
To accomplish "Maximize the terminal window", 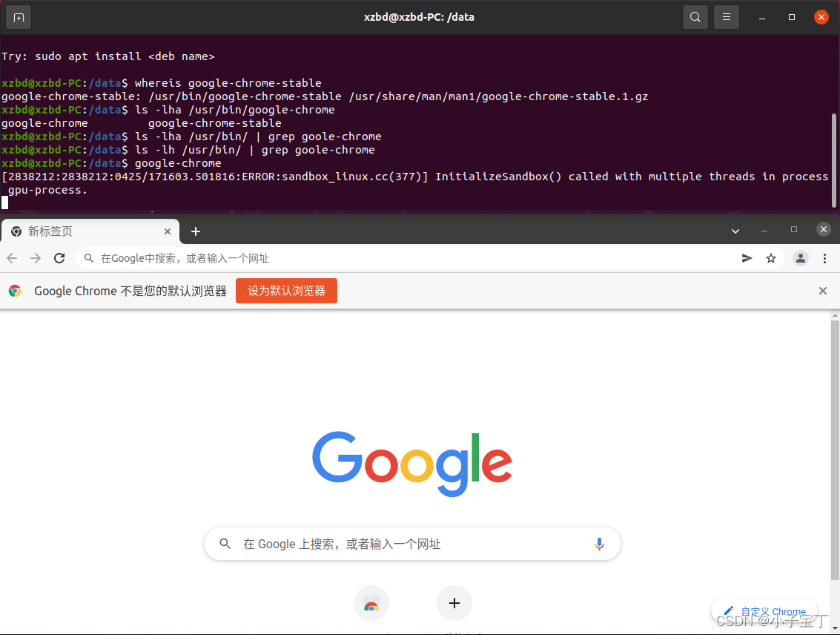I will (792, 17).
